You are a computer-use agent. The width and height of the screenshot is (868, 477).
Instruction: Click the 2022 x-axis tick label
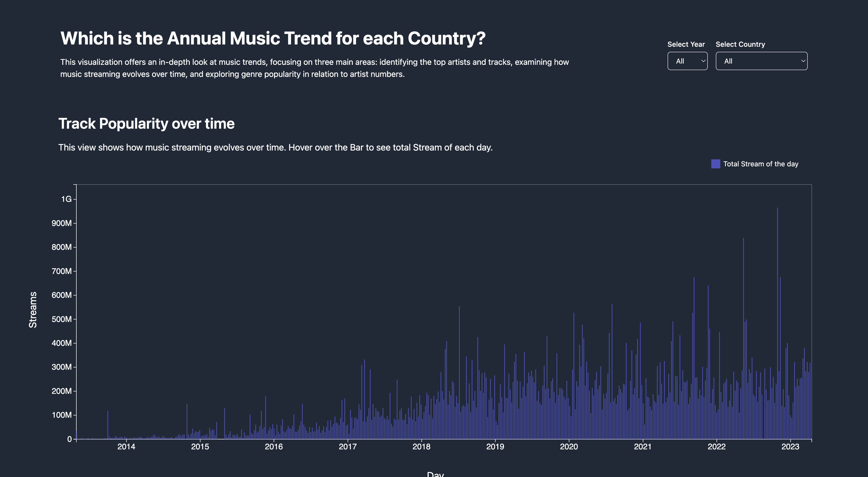(716, 447)
